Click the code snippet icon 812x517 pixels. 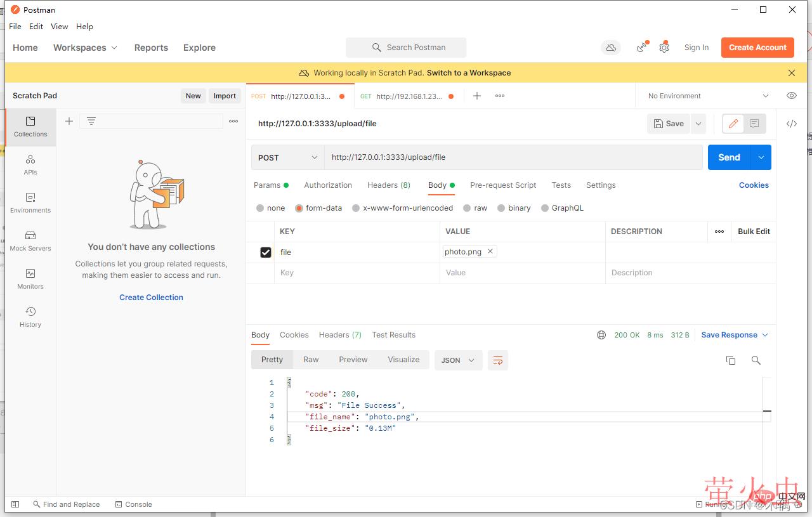click(791, 124)
